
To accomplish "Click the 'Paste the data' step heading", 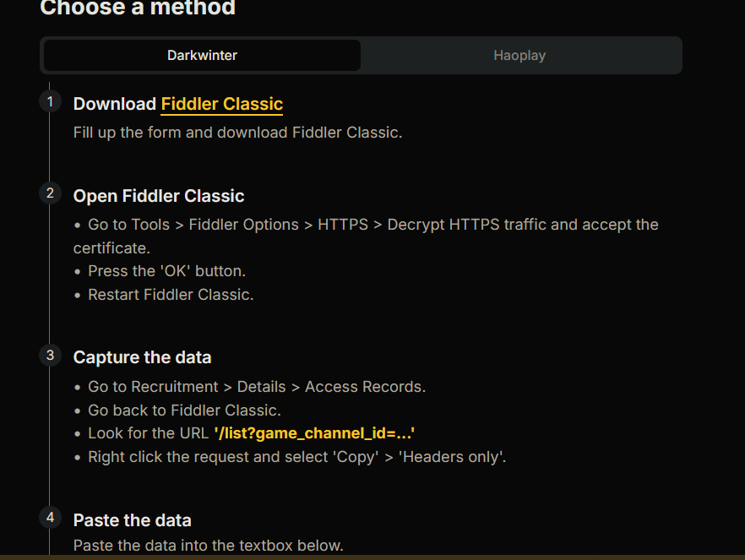I will [x=132, y=520].
